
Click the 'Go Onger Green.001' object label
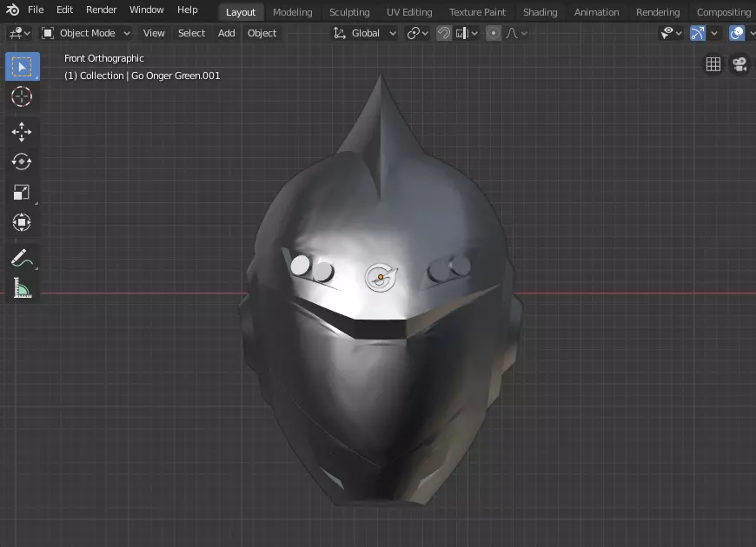pos(176,76)
